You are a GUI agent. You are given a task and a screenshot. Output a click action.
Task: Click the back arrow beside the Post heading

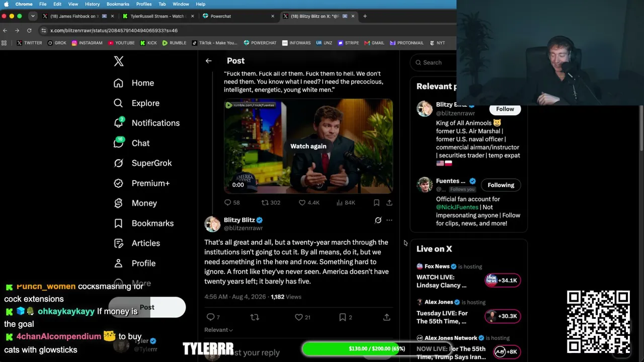pyautogui.click(x=208, y=61)
